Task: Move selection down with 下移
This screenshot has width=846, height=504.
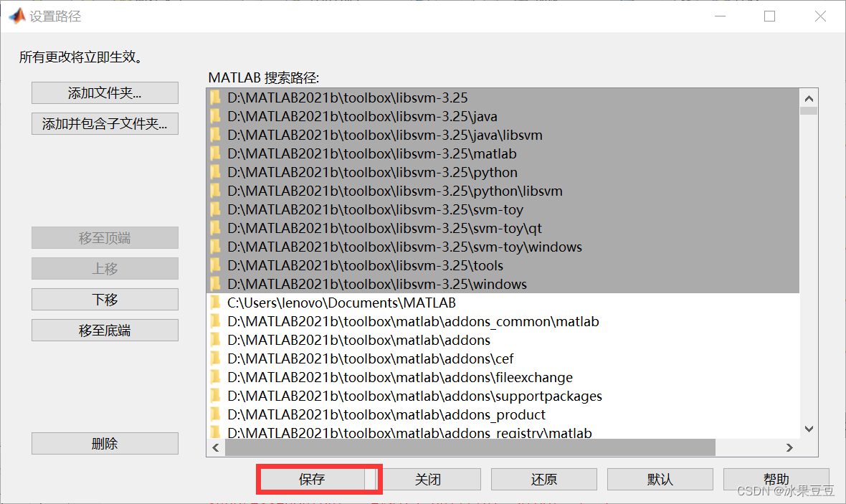Action: pyautogui.click(x=105, y=299)
